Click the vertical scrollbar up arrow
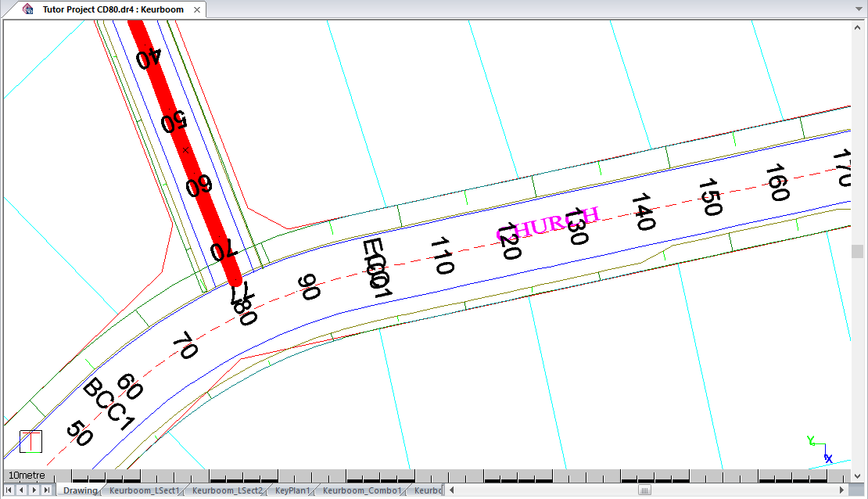Image resolution: width=868 pixels, height=499 pixels. [x=858, y=26]
